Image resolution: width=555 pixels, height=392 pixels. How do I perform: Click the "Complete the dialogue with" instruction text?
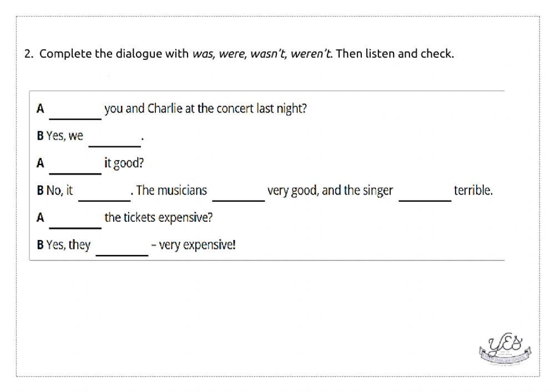(114, 54)
